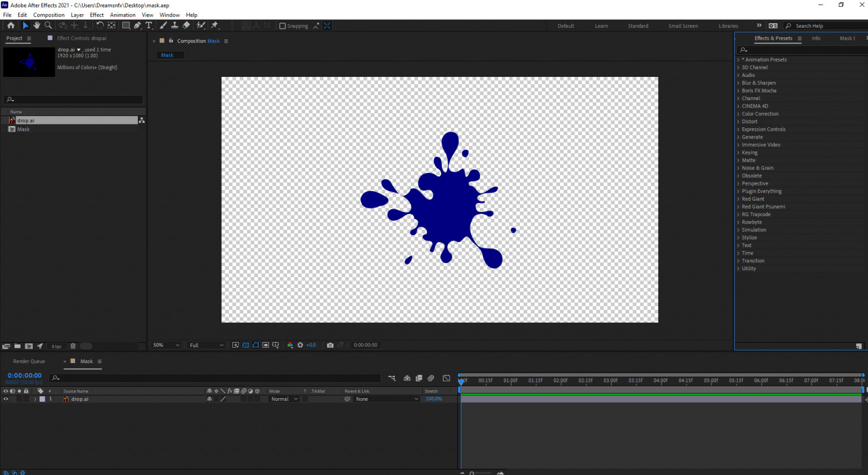Select the Puppet Pin tool

tap(215, 25)
